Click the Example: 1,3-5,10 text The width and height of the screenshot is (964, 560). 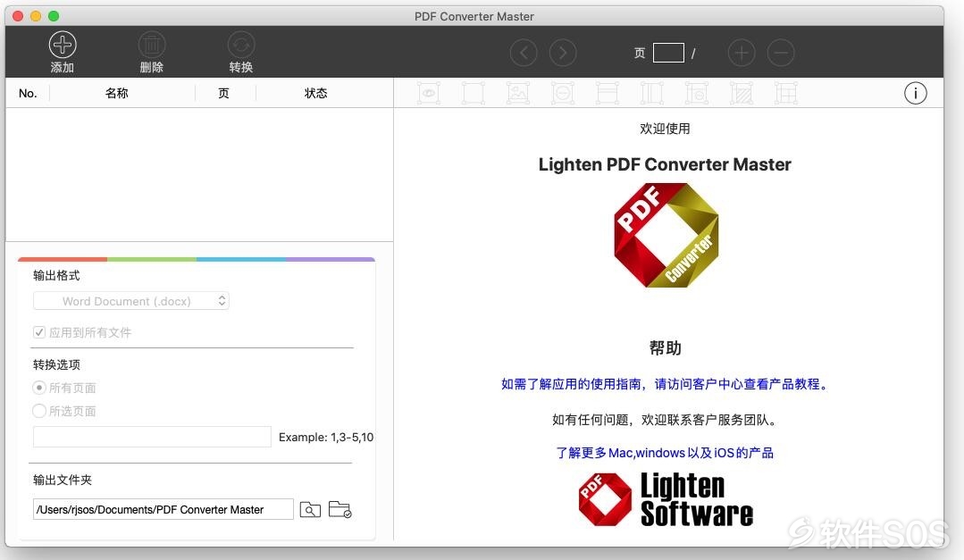tap(326, 437)
